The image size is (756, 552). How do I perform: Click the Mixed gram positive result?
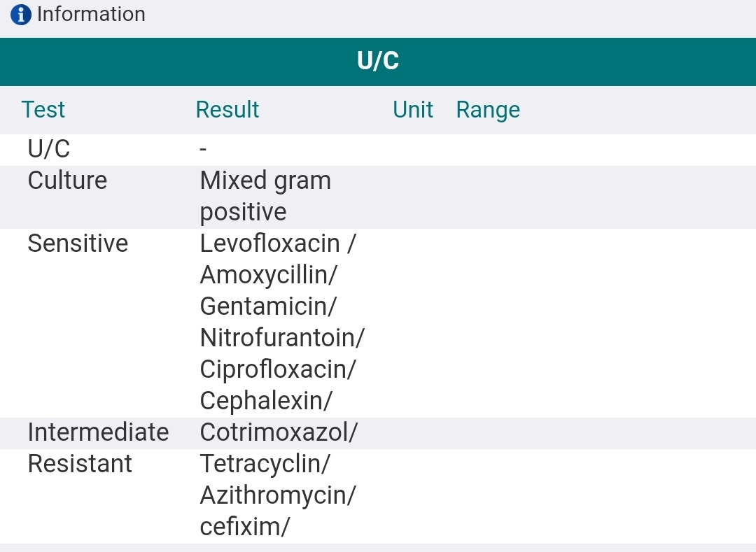[x=265, y=196]
